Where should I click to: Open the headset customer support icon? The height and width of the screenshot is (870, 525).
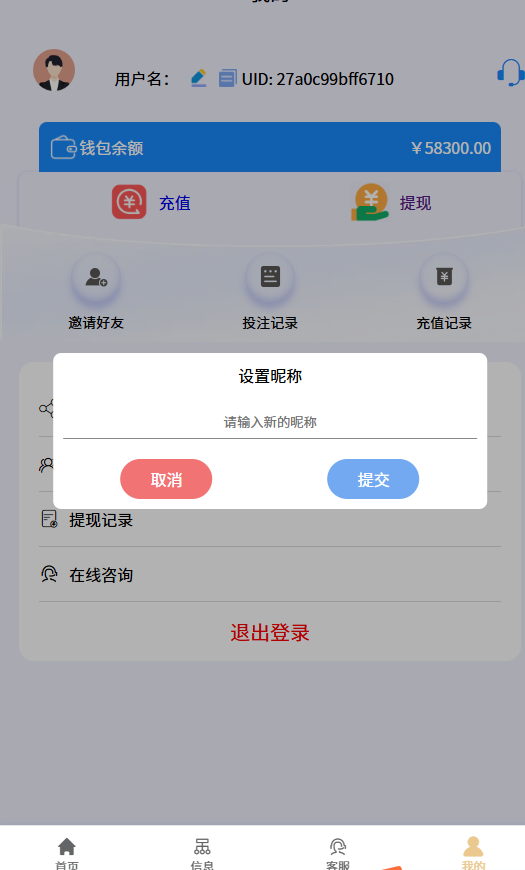pyautogui.click(x=511, y=73)
